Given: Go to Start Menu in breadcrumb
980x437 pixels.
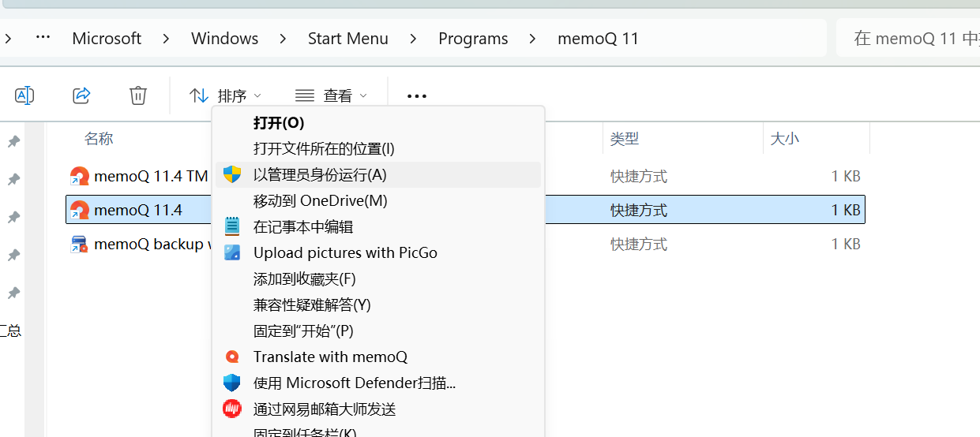Looking at the screenshot, I should 348,38.
